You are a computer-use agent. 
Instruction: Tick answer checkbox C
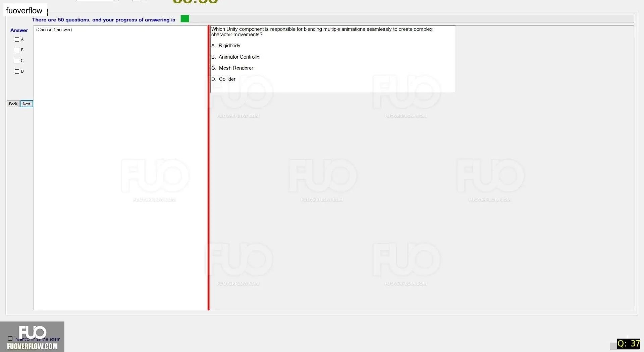pos(17,61)
